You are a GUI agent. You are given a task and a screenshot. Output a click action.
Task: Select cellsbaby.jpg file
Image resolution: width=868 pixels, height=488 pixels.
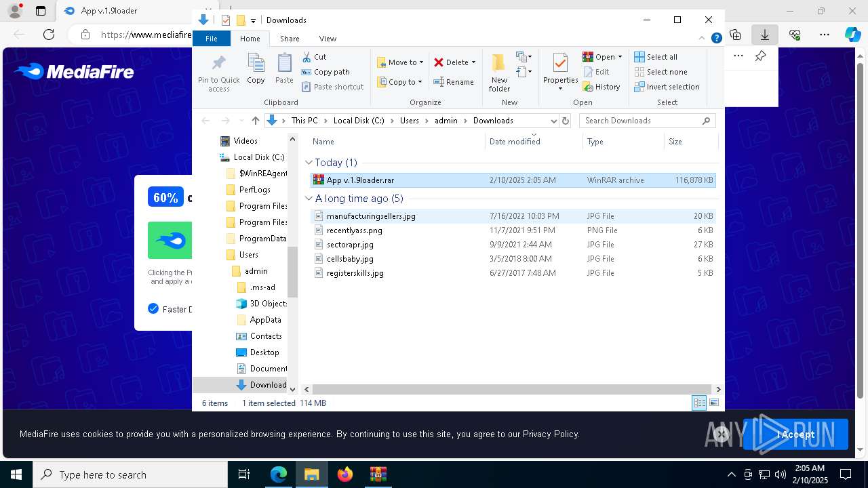pos(513,259)
